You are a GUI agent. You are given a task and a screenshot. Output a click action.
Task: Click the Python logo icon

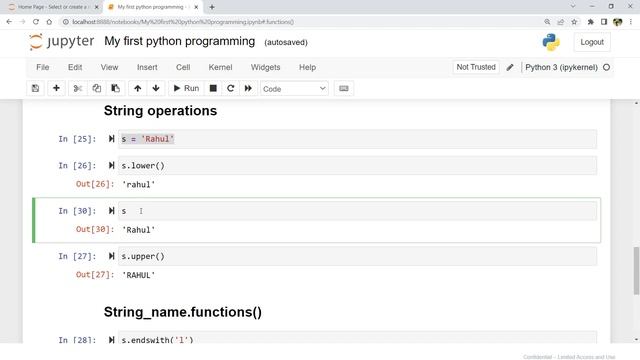click(551, 42)
